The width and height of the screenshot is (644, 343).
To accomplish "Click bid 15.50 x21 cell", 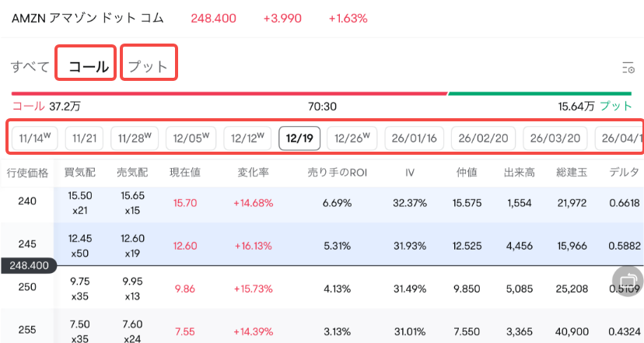I will (x=79, y=203).
